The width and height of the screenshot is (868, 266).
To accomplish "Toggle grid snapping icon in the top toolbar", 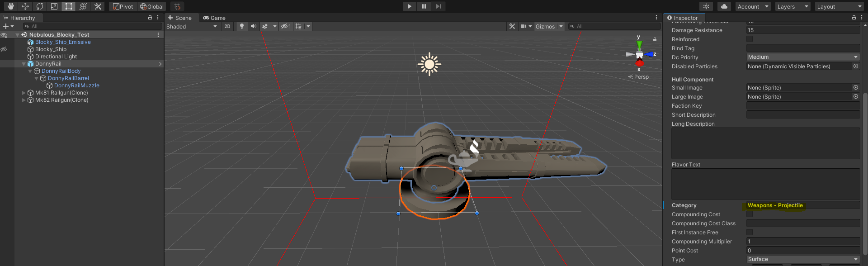I will [177, 6].
